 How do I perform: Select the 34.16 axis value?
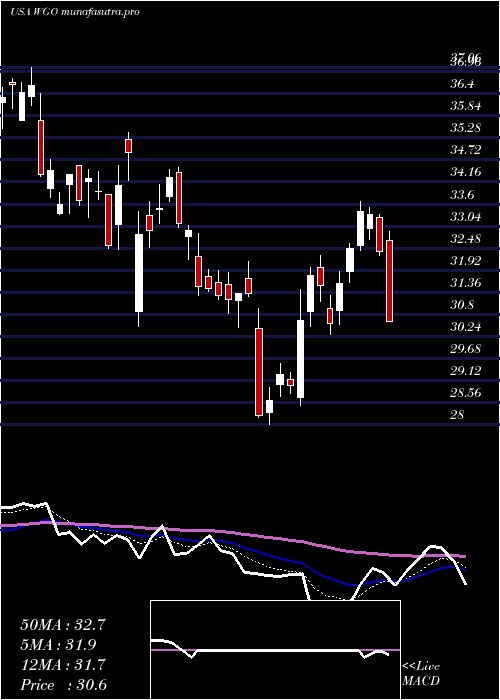[466, 171]
